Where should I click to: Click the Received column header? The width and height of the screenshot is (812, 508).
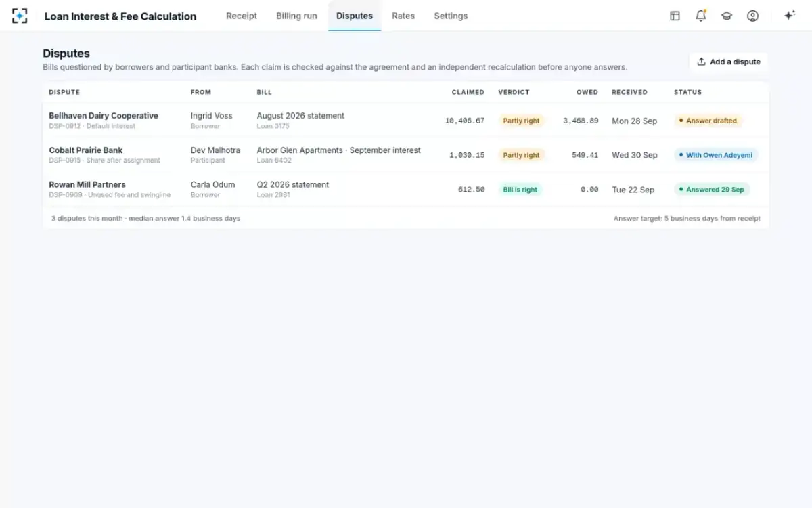(629, 92)
